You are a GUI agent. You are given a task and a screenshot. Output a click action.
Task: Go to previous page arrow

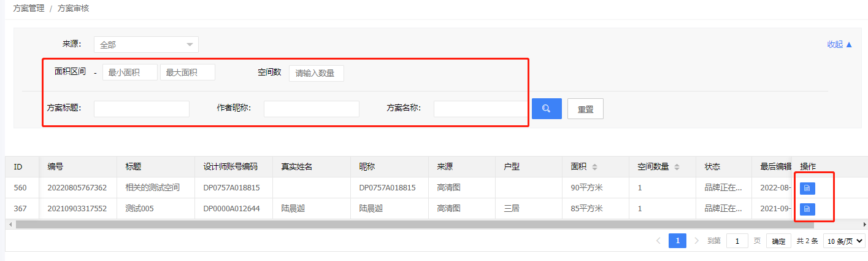658,241
